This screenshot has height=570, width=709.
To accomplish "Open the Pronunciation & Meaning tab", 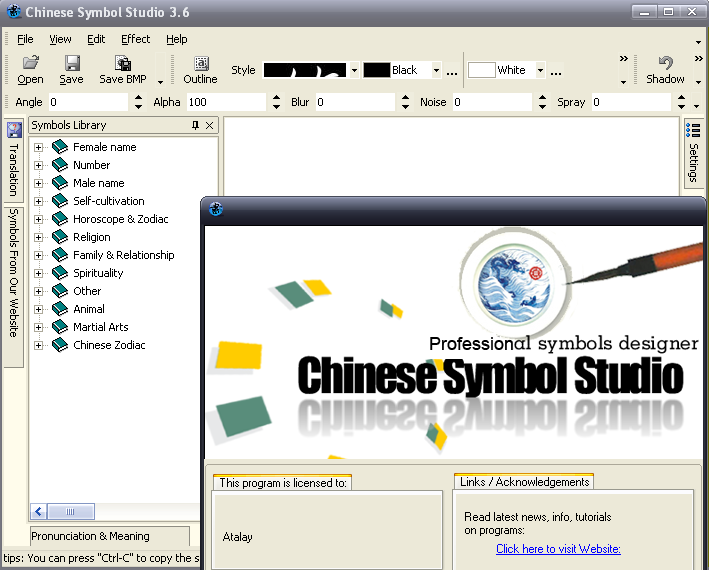I will coord(109,536).
